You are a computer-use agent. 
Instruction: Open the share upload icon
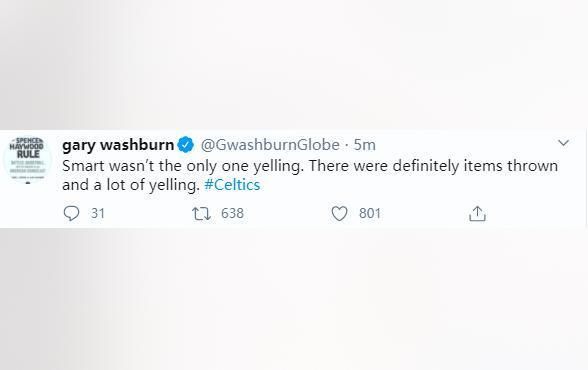477,214
